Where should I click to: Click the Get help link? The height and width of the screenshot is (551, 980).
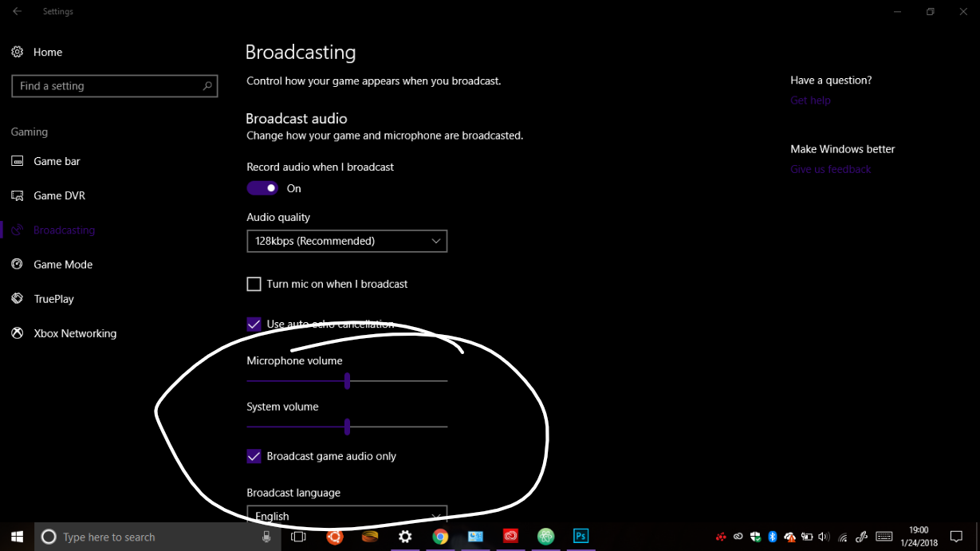tap(810, 100)
